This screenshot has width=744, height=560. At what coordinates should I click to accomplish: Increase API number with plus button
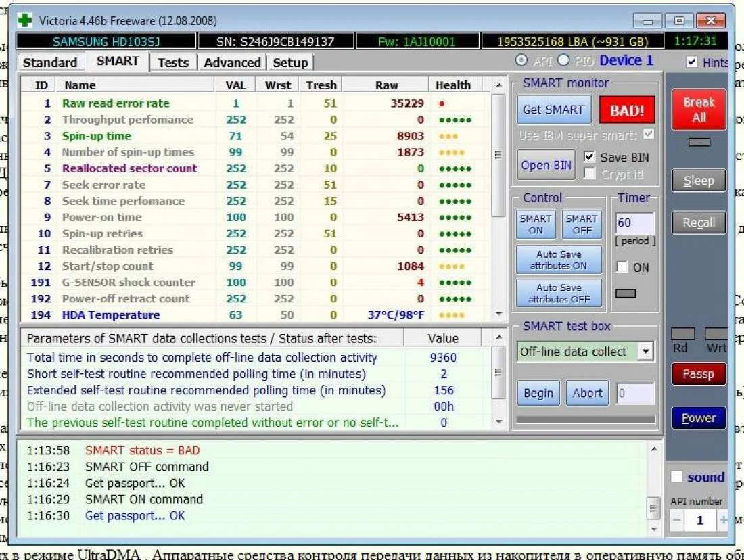(x=722, y=520)
